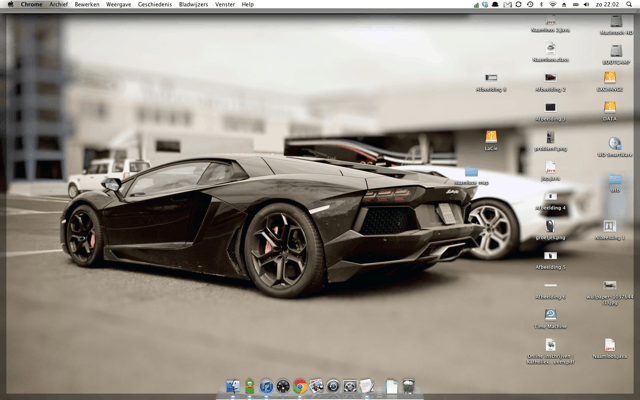Image resolution: width=640 pixels, height=400 pixels.
Task: Select the Afbeelding 4 screenshot file
Action: point(550,196)
